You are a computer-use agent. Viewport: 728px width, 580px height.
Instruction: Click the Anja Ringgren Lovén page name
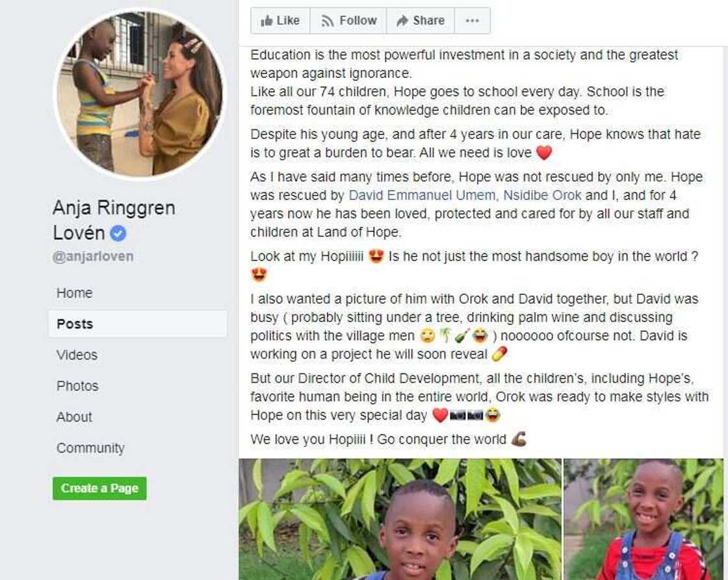(x=114, y=220)
